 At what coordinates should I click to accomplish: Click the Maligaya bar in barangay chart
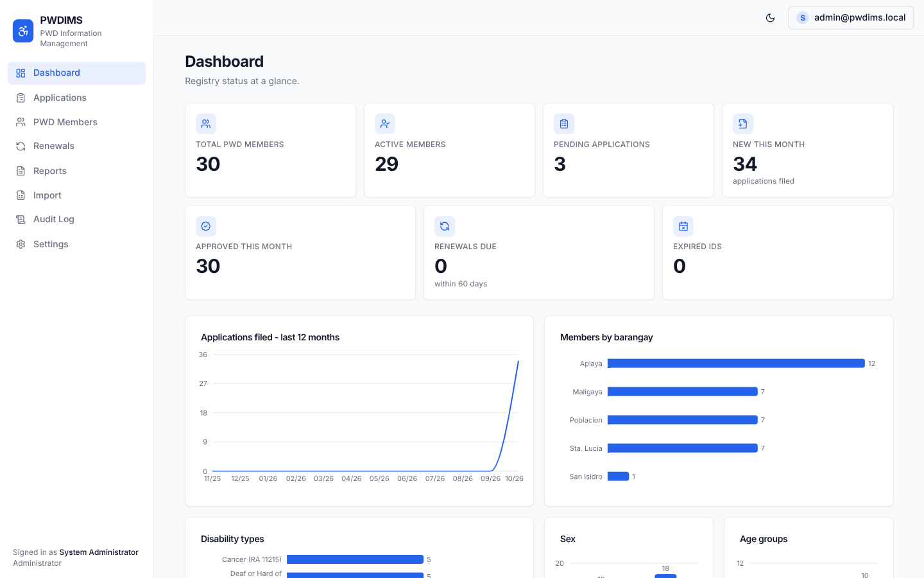(683, 392)
